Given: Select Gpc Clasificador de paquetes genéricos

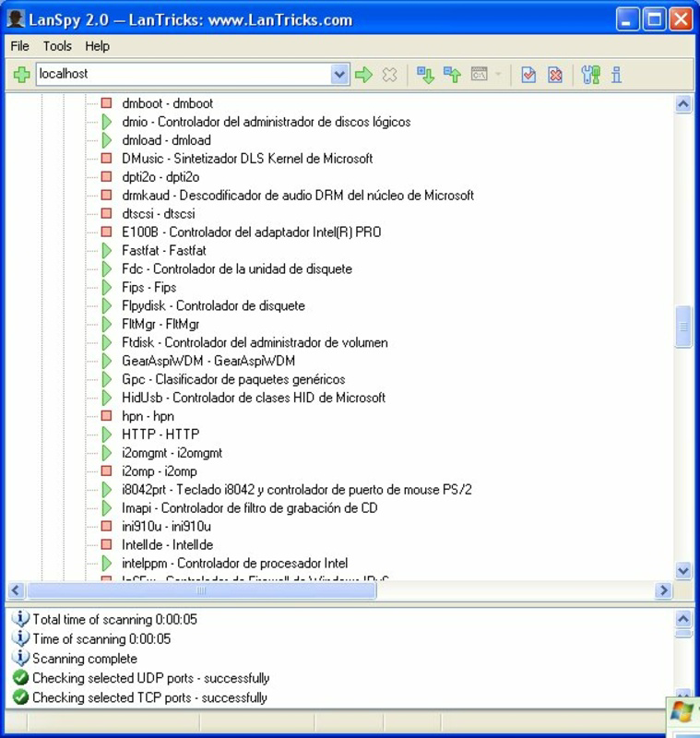Looking at the screenshot, I should pos(233,379).
